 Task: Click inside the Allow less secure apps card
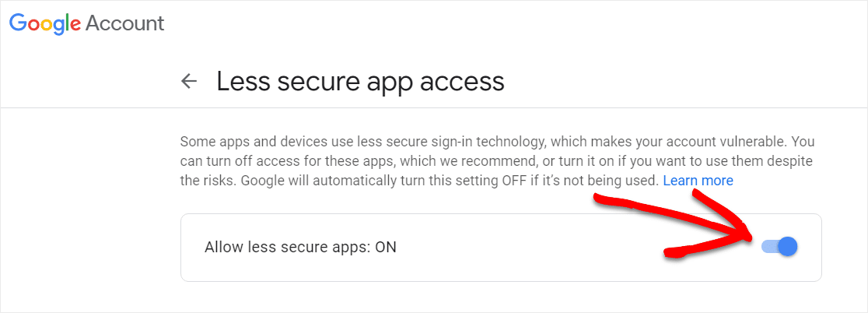point(501,247)
